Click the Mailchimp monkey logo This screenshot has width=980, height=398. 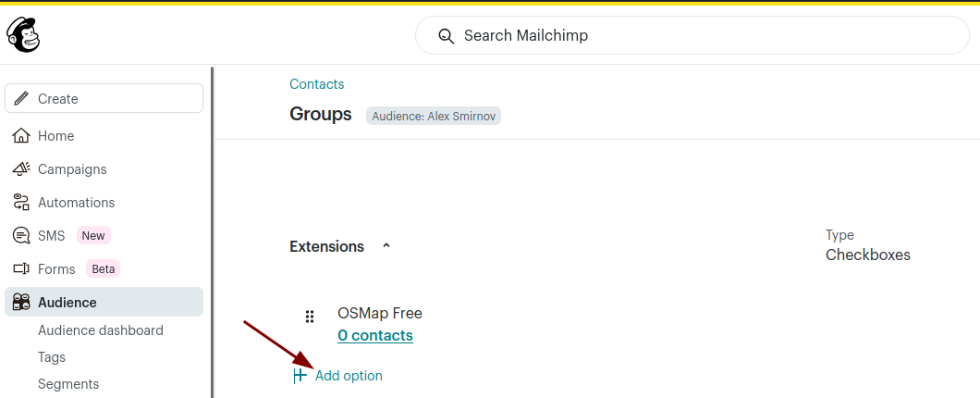pos(23,35)
